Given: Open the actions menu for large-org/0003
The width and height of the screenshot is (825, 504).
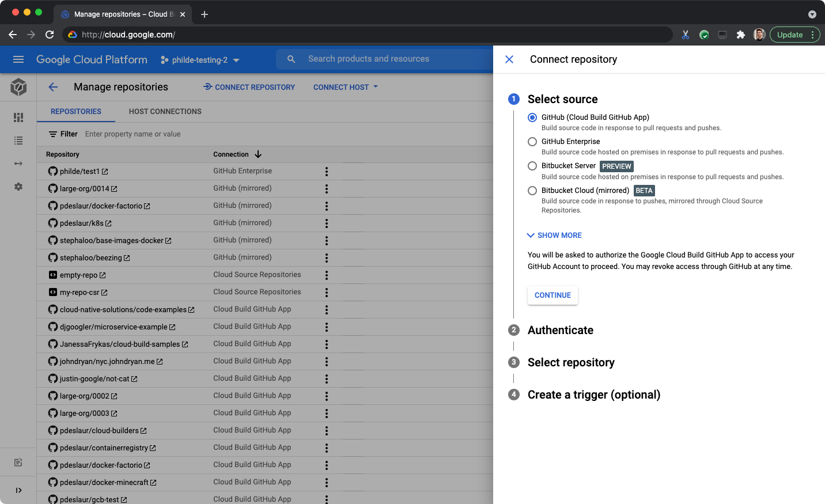Looking at the screenshot, I should point(327,414).
